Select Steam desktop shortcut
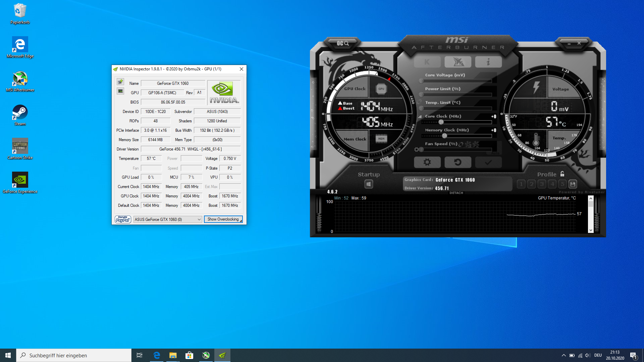 20,115
